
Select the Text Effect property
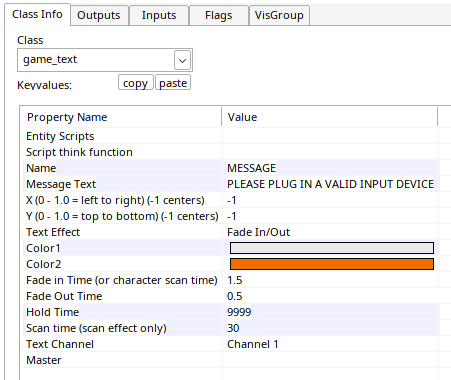(x=53, y=232)
